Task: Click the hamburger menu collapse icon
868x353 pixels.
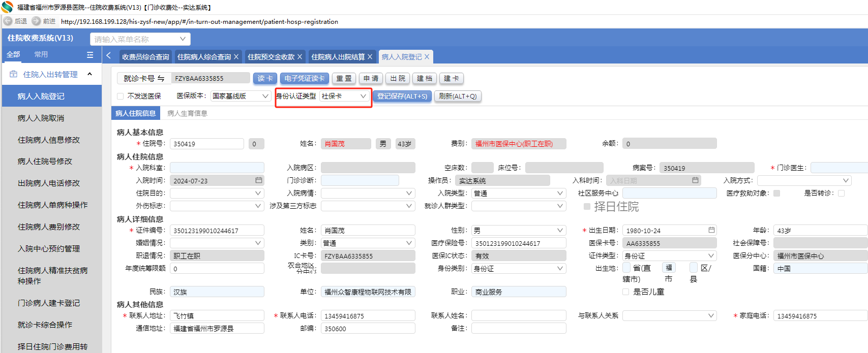Action: tap(90, 55)
